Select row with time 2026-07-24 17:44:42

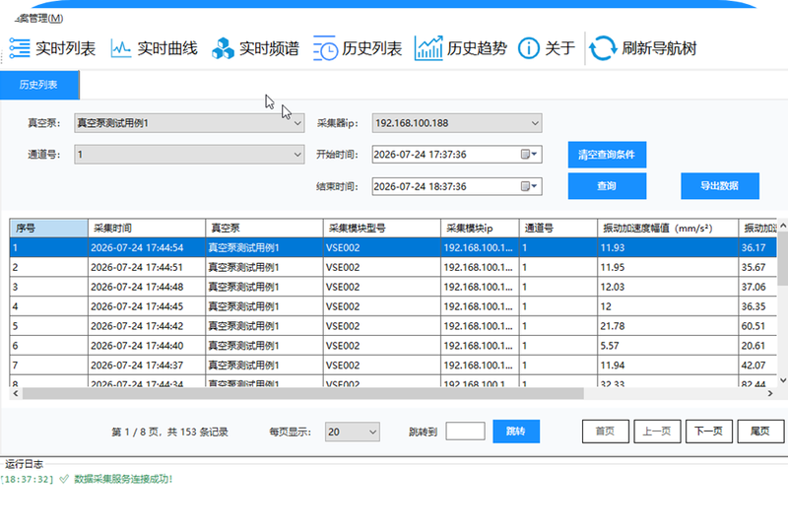[x=393, y=326]
